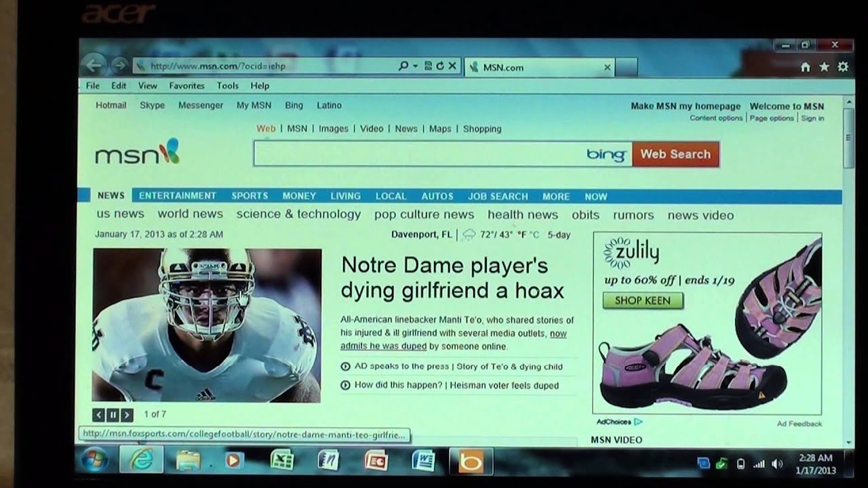Click Make MSN my homepage
Image resolution: width=868 pixels, height=488 pixels.
click(686, 106)
